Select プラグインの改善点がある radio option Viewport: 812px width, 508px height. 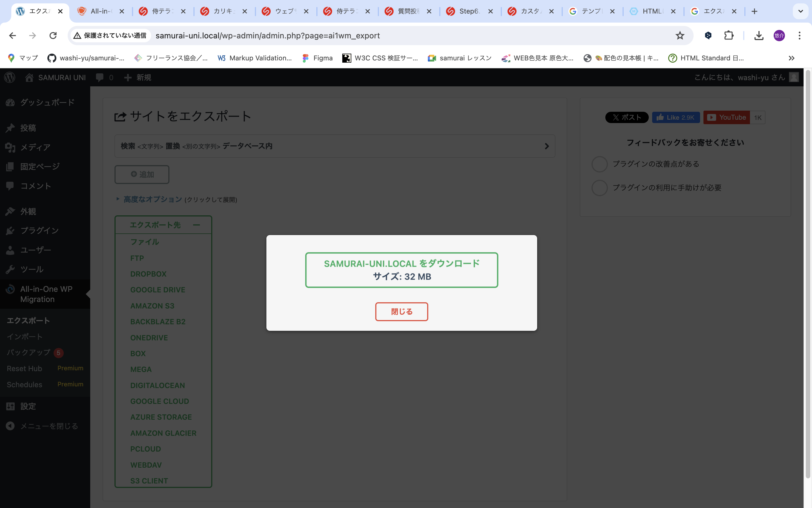tap(599, 164)
